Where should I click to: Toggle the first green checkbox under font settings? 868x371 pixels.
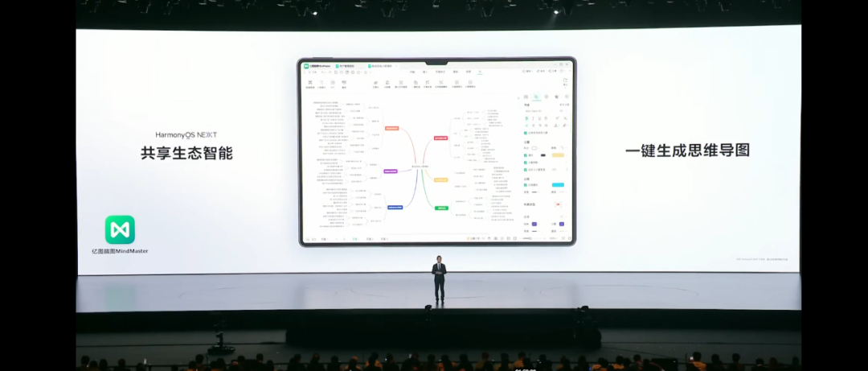pos(526,133)
